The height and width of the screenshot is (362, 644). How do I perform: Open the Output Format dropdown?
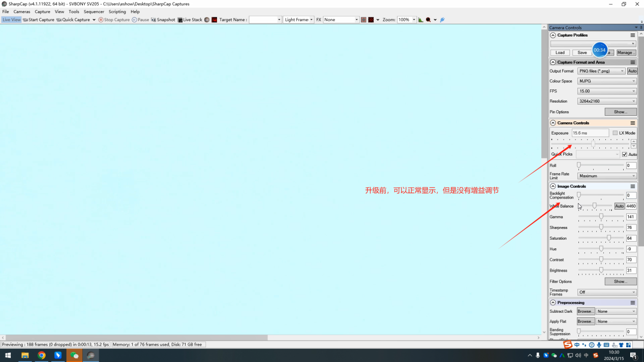[601, 71]
